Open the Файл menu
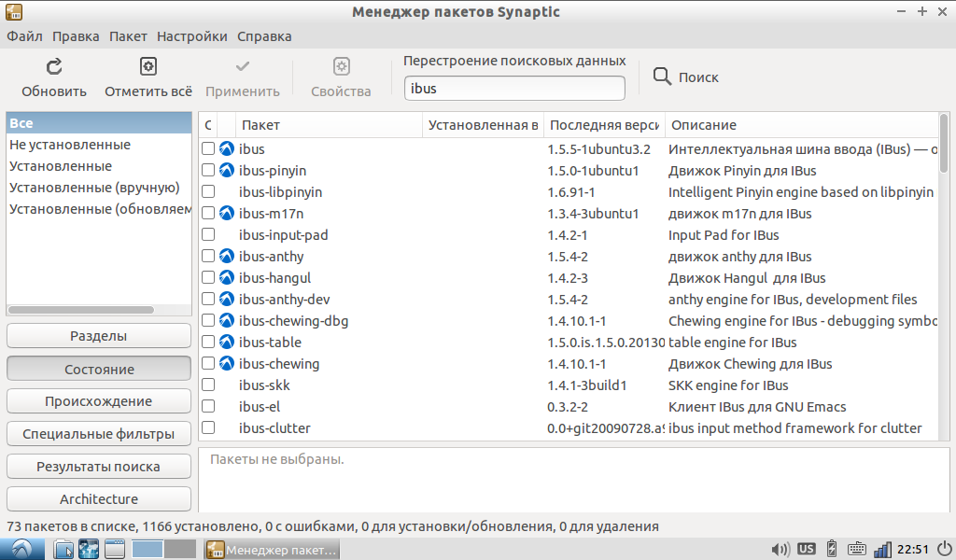This screenshot has width=956, height=560. click(24, 36)
